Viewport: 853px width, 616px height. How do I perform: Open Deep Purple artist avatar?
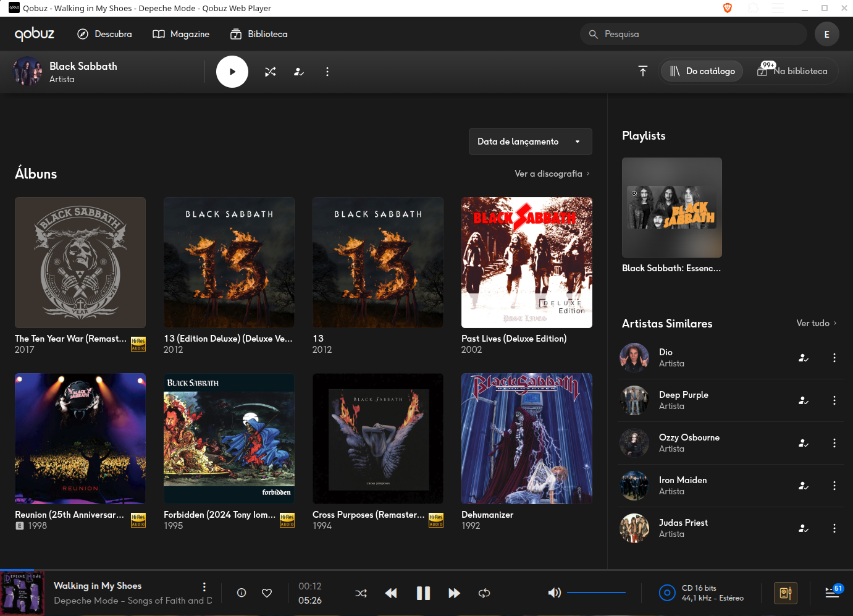[634, 400]
